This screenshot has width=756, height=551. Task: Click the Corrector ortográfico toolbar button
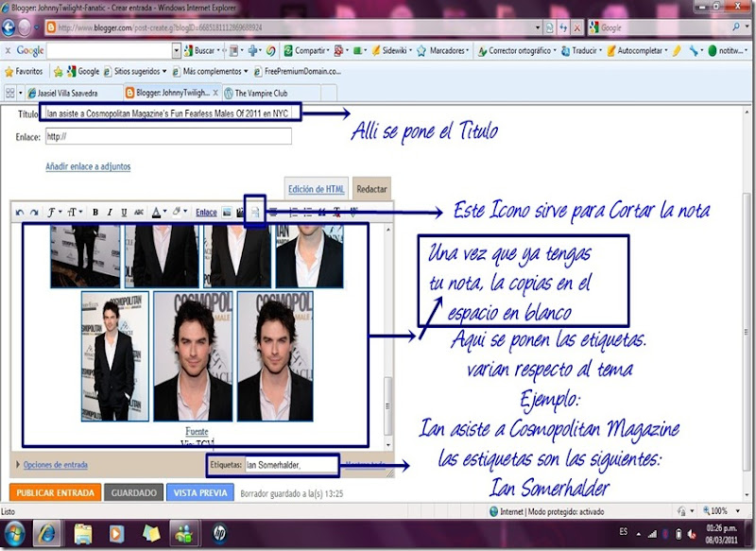click(516, 50)
